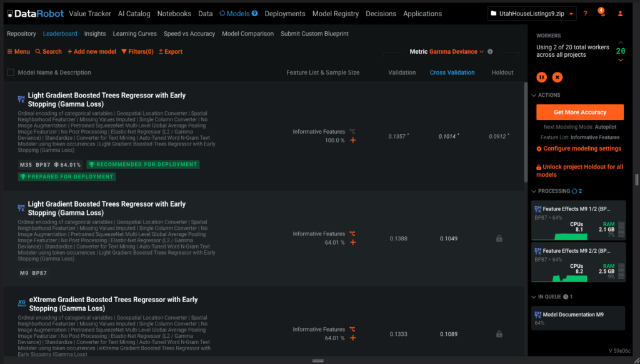
Task: Toggle the select all models checkbox
Action: (x=11, y=72)
